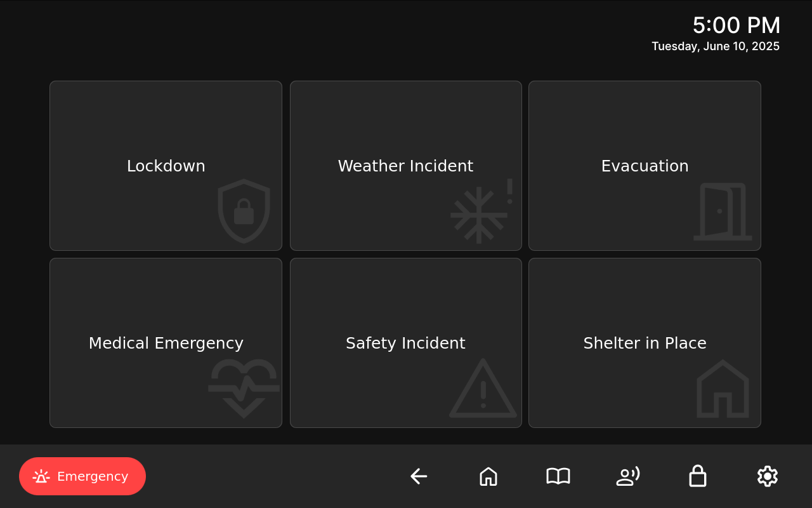Click the snowflake alert icon
This screenshot has height=508, width=812.
[481, 212]
